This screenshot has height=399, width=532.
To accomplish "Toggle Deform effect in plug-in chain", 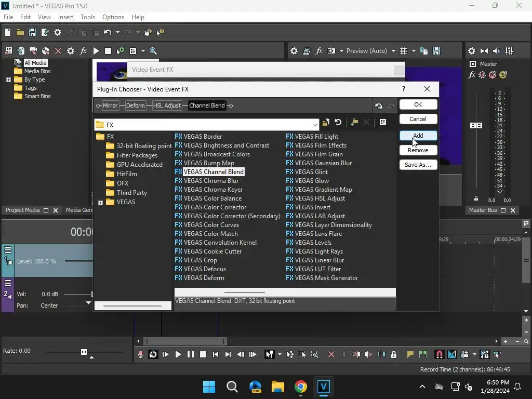I will pos(136,105).
